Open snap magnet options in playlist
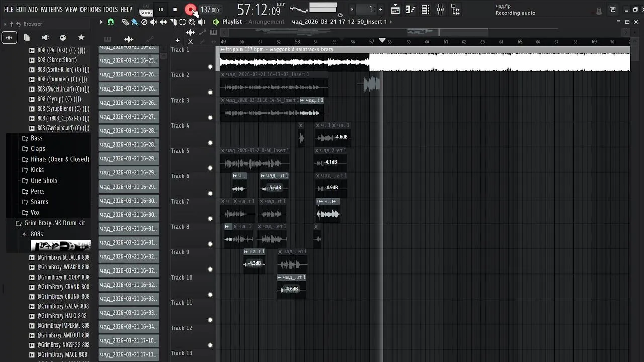 [111, 22]
